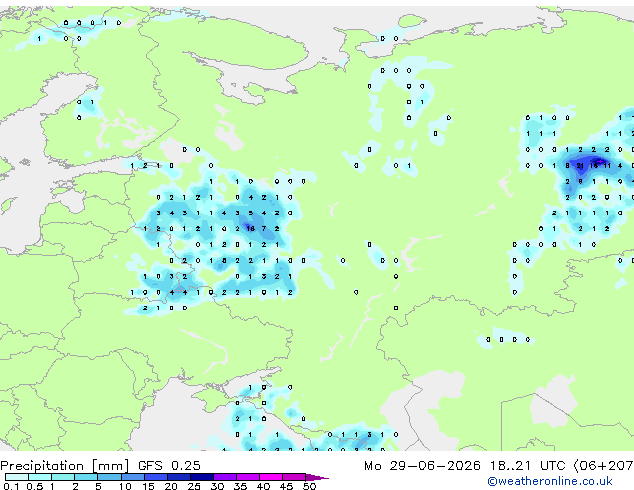Click the 'Mo 29-06-2026' date text
The width and height of the screenshot is (634, 490).
click(x=422, y=466)
